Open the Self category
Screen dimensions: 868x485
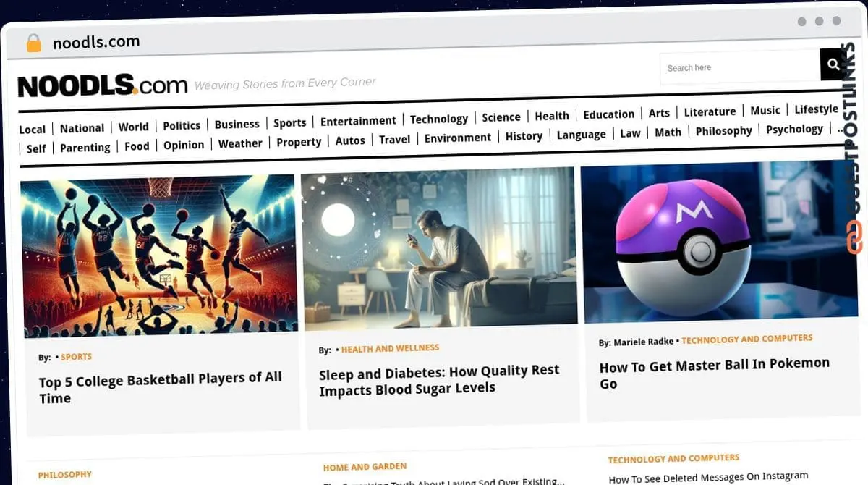point(36,148)
